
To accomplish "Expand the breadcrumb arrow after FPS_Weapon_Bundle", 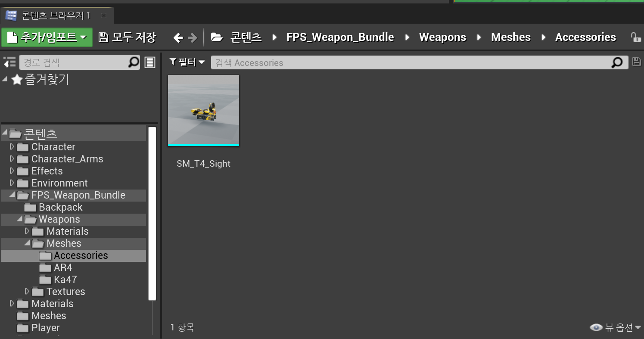I will tap(407, 37).
